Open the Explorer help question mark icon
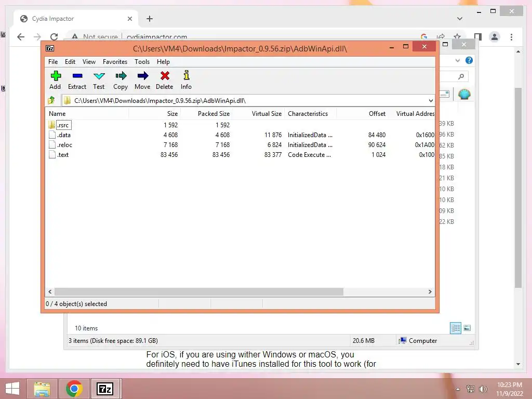 [469, 60]
